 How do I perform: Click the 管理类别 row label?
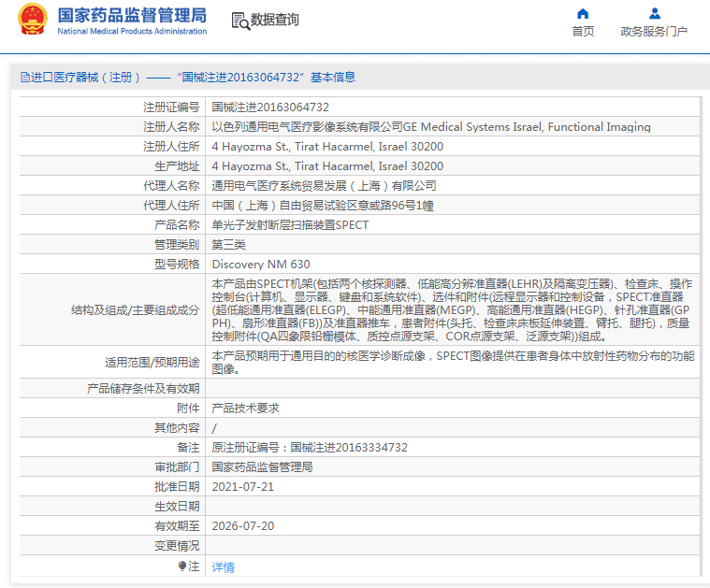[177, 245]
